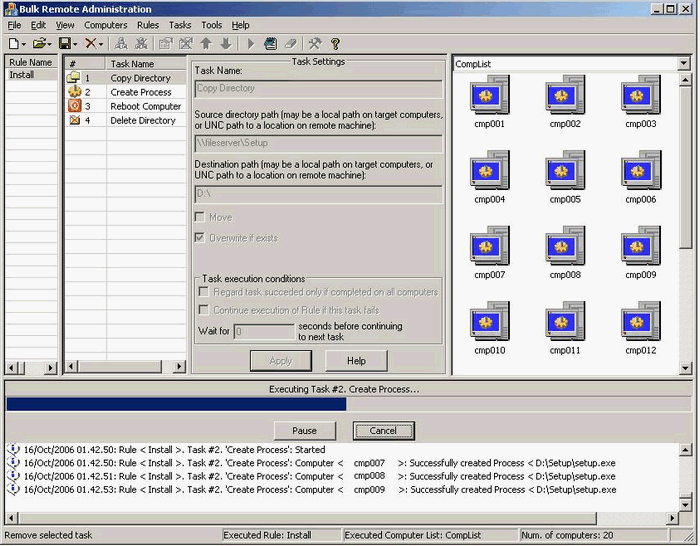Enable Continue execution of Rule if task fails
The width and height of the screenshot is (700, 546).
[204, 309]
